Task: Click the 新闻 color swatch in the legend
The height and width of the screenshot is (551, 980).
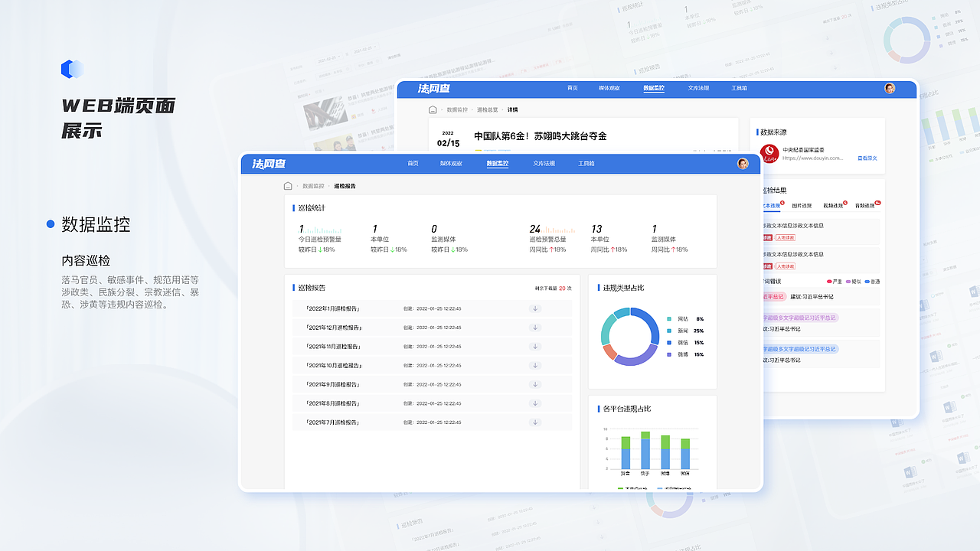Action: point(668,331)
